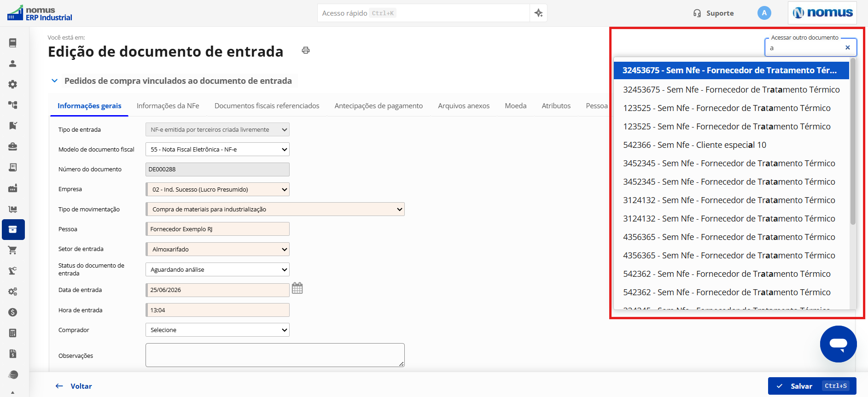Switch to 'Informações gerais' tab
Image resolution: width=868 pixels, height=397 pixels.
click(89, 106)
